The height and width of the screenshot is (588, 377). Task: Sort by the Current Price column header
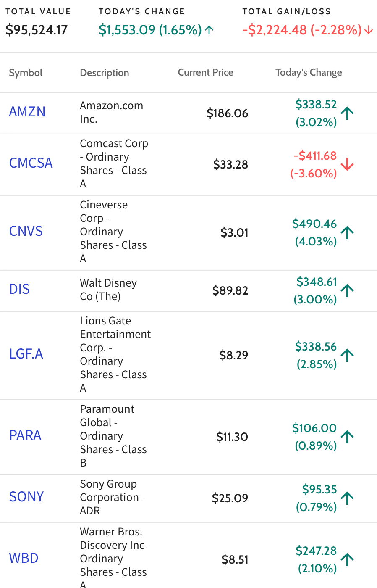[205, 72]
